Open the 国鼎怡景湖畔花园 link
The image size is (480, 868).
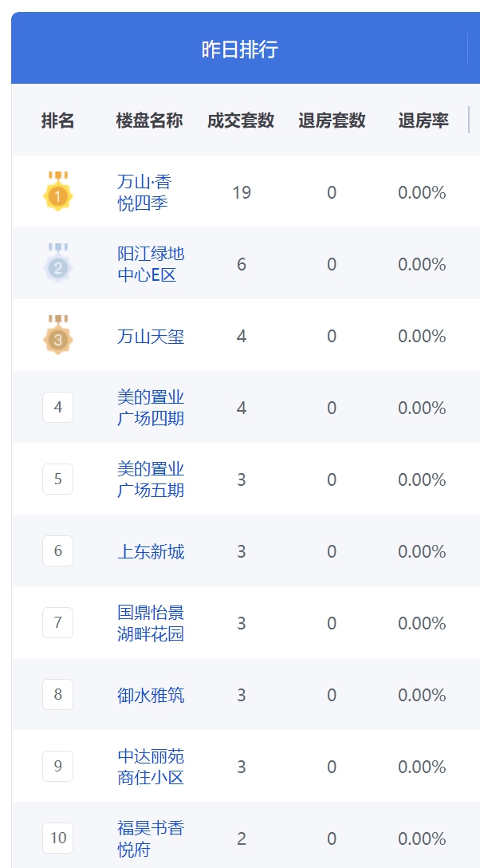[151, 623]
